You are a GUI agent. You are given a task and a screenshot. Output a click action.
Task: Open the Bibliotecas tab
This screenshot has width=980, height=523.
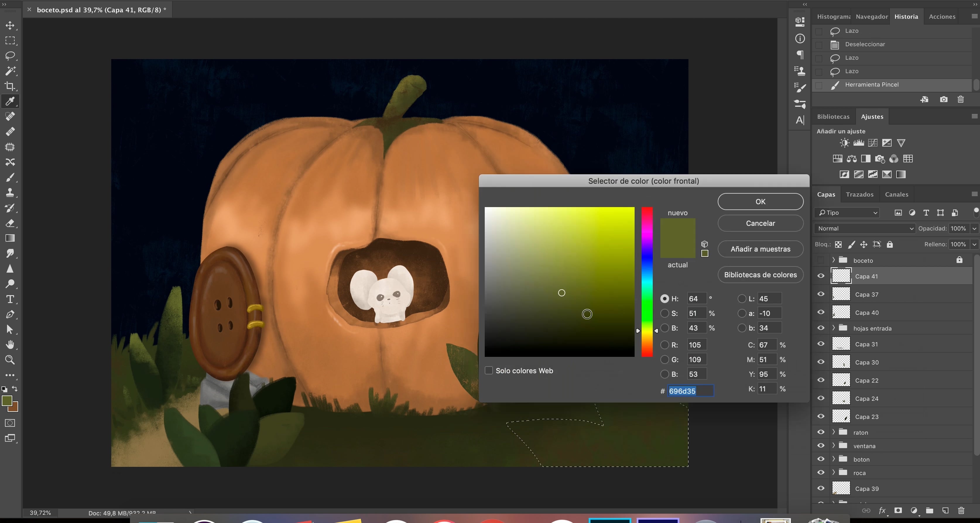pyautogui.click(x=833, y=117)
